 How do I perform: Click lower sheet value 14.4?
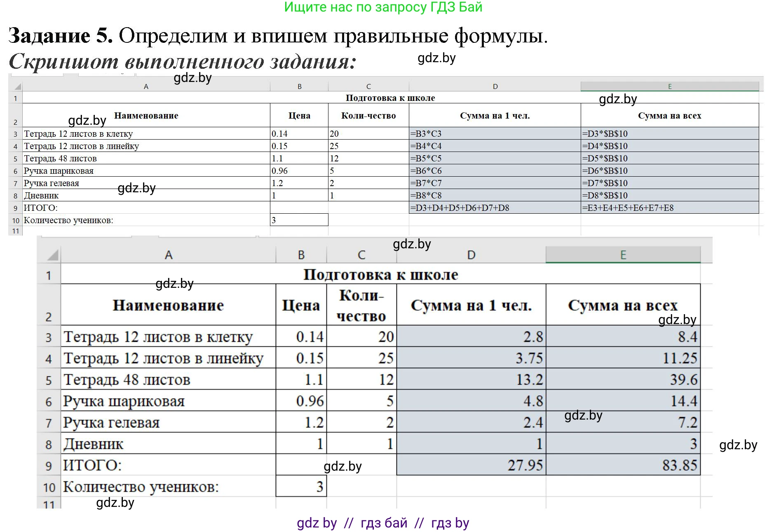[x=623, y=401]
